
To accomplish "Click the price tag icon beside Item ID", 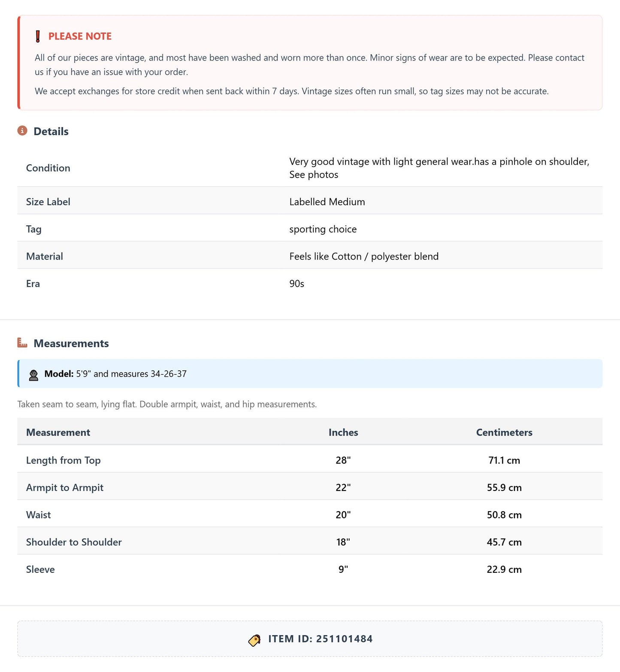I will coord(254,640).
